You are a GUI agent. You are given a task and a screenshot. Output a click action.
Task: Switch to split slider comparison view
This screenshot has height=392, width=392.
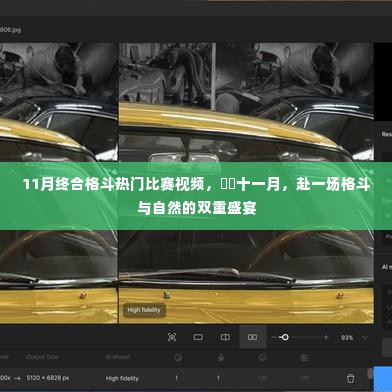point(225,337)
